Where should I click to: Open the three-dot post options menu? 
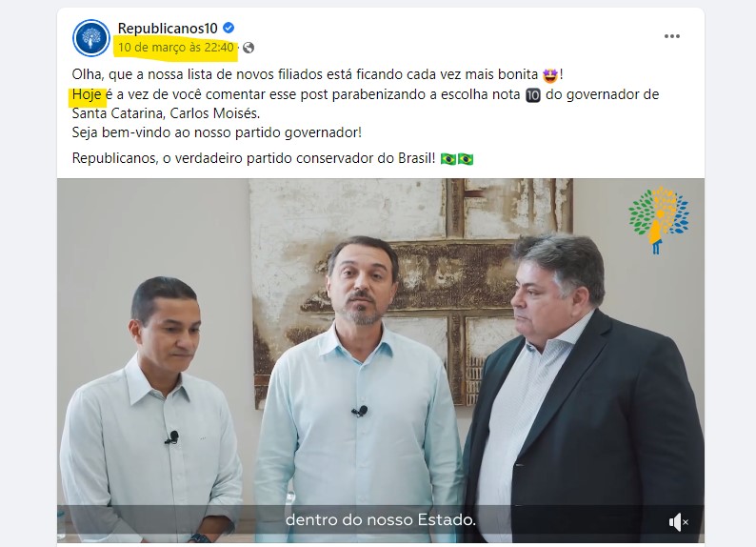pos(671,36)
